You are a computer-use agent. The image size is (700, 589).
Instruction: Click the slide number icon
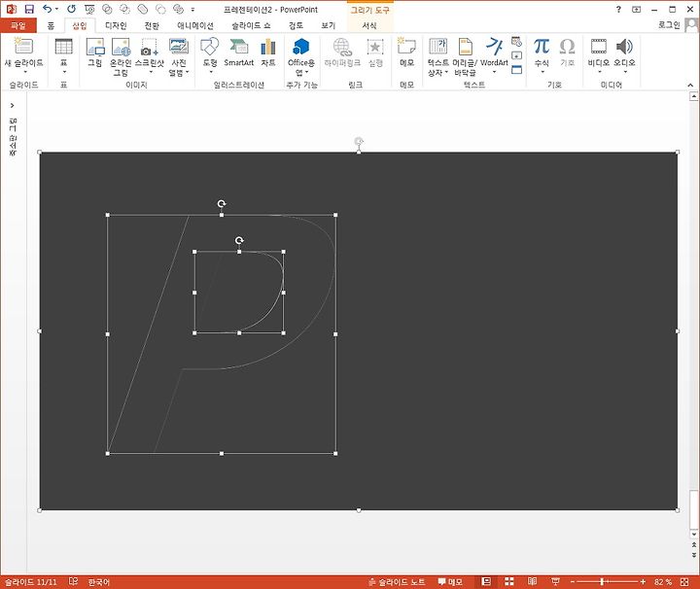pos(516,55)
